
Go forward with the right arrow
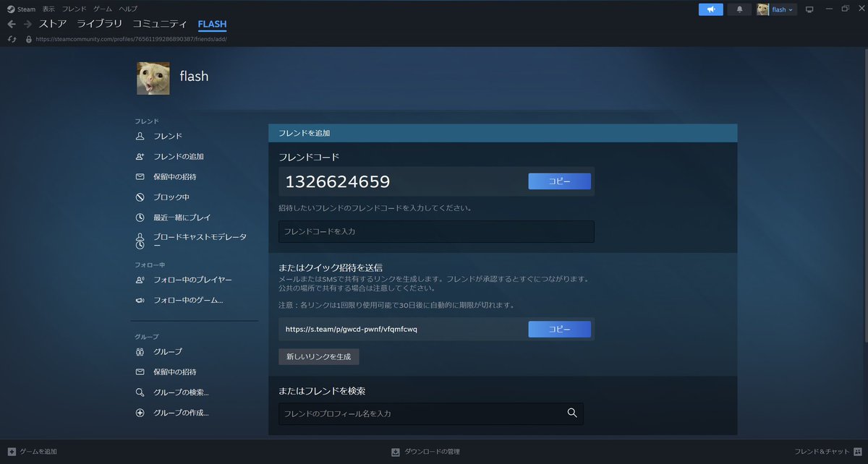click(x=27, y=24)
